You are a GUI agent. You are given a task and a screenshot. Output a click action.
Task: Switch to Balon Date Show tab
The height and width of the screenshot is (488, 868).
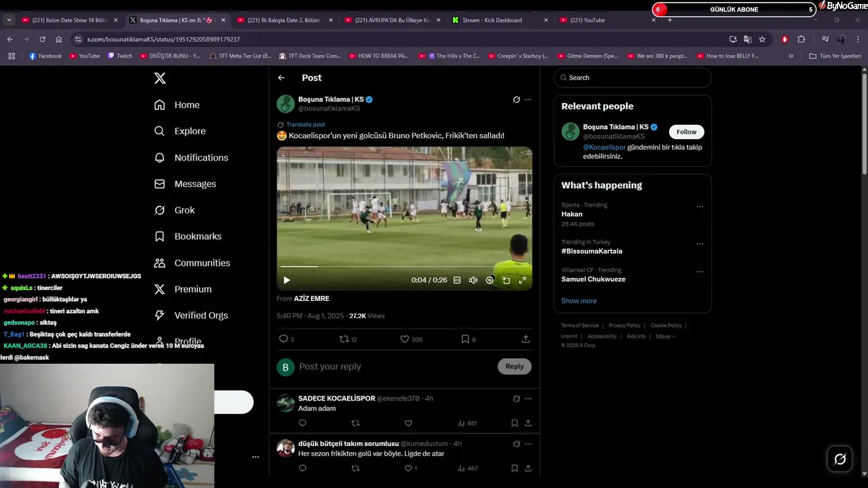(x=70, y=20)
